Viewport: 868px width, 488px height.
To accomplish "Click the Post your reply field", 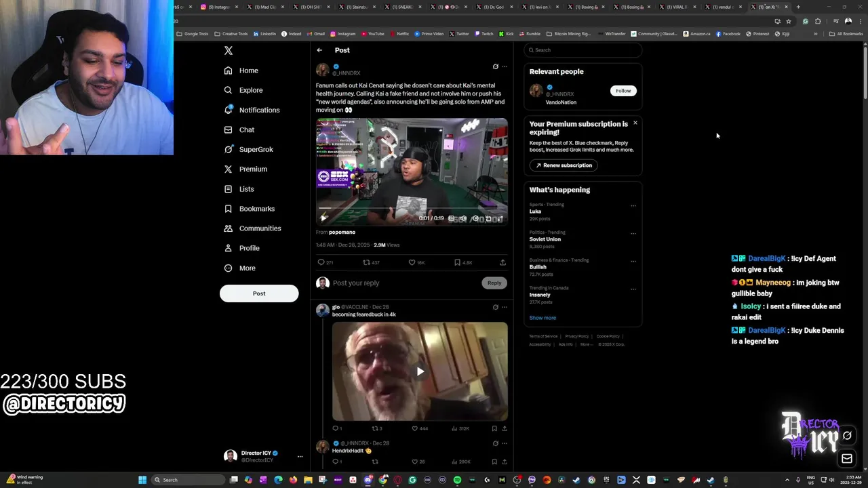I will coord(405,283).
